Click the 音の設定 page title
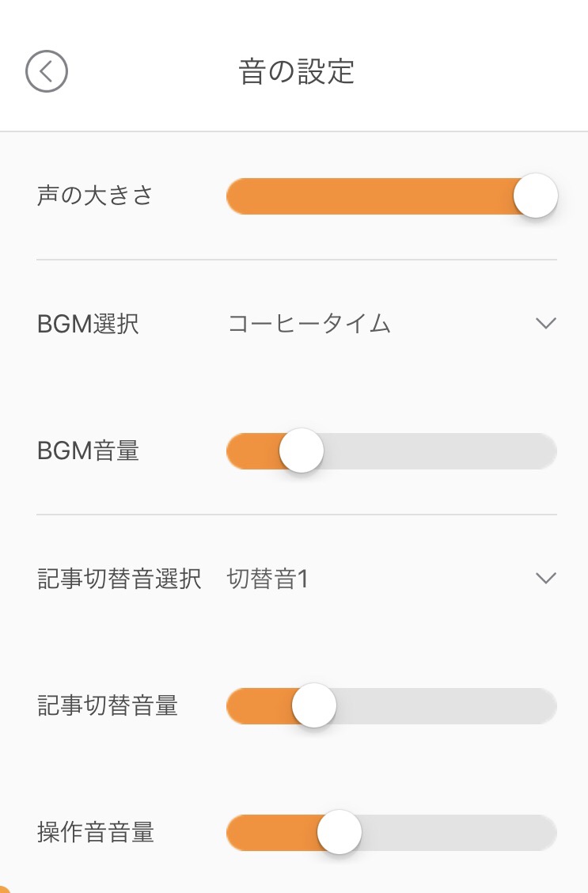 (x=297, y=72)
